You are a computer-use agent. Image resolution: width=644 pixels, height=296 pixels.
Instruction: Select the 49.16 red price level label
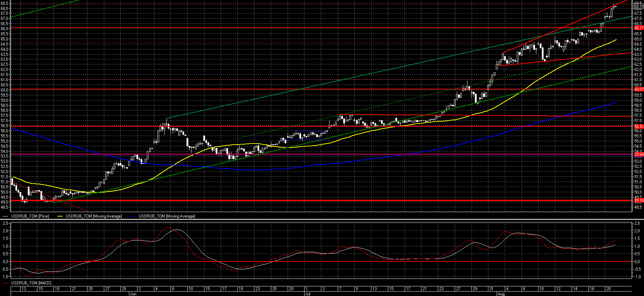(x=639, y=200)
